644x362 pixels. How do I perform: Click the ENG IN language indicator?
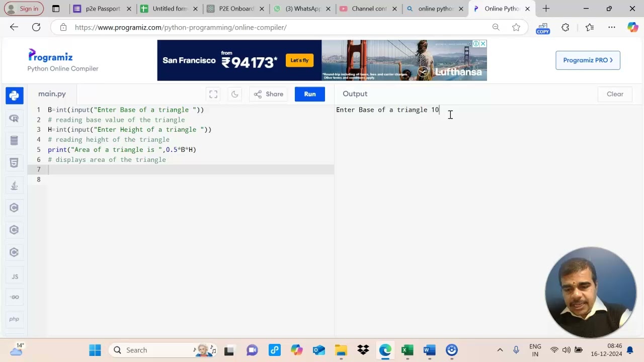tap(535, 350)
